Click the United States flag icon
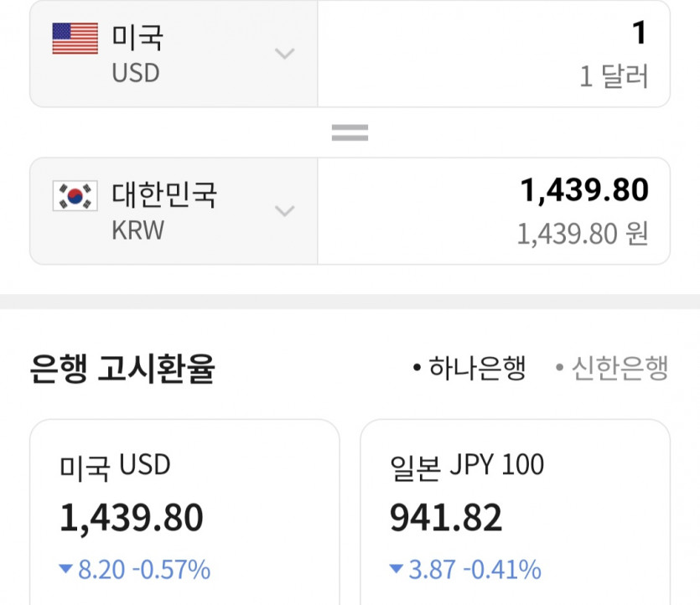Viewport: 700px width, 605px height. coord(75,39)
